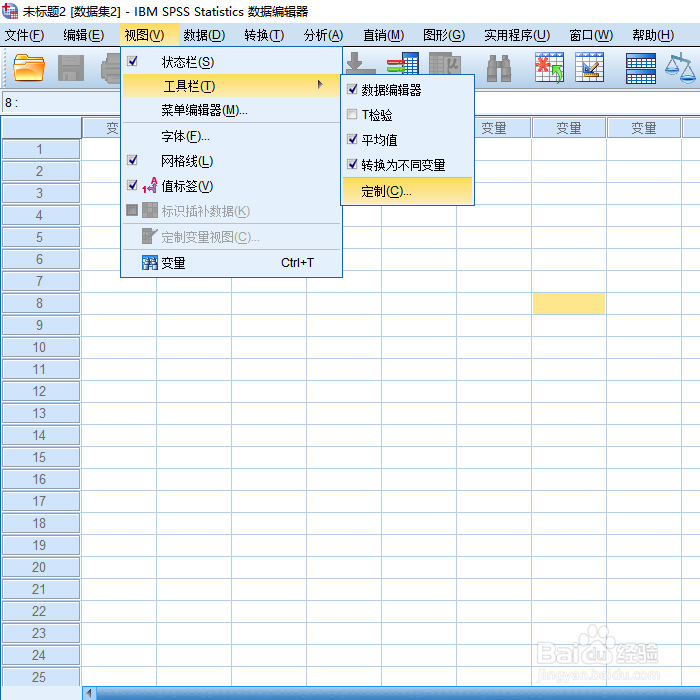Open the 文件(F) menu
700x700 pixels.
click(24, 35)
